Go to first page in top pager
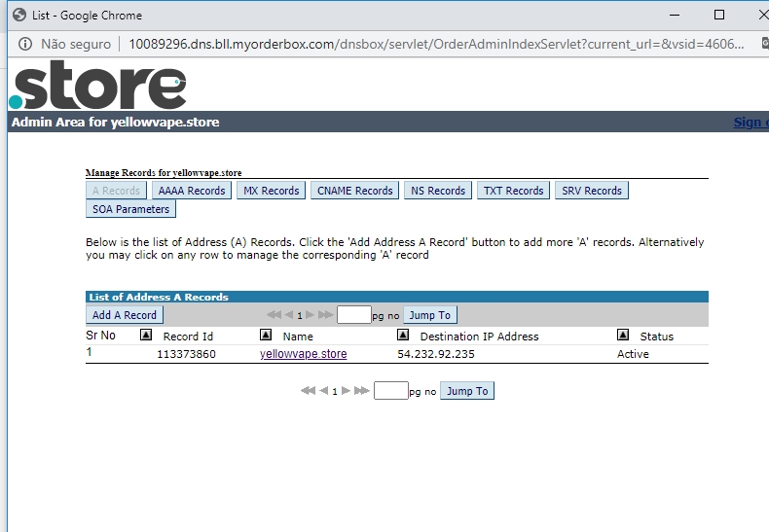 (274, 315)
